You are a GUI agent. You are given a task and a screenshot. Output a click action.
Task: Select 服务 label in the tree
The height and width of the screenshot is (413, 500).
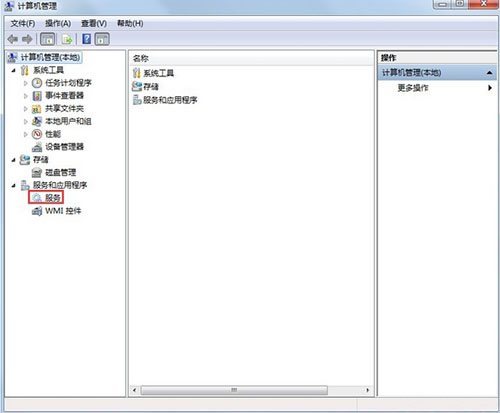click(x=53, y=198)
